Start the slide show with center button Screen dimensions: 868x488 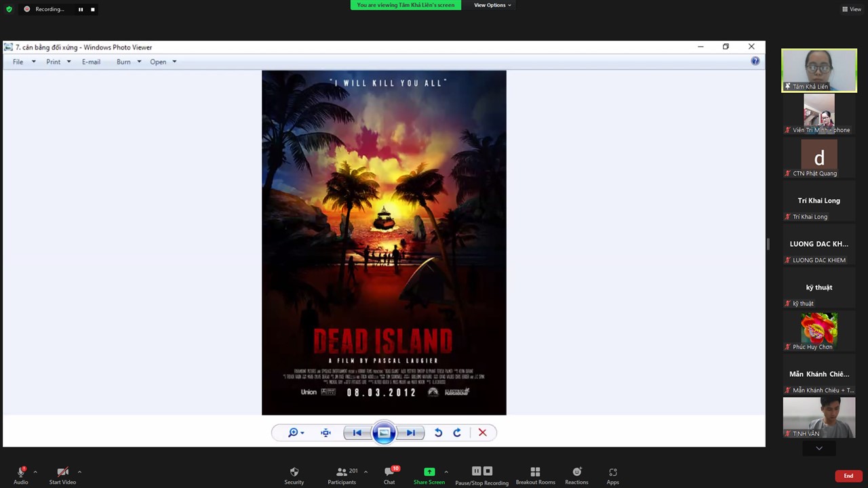tap(384, 432)
